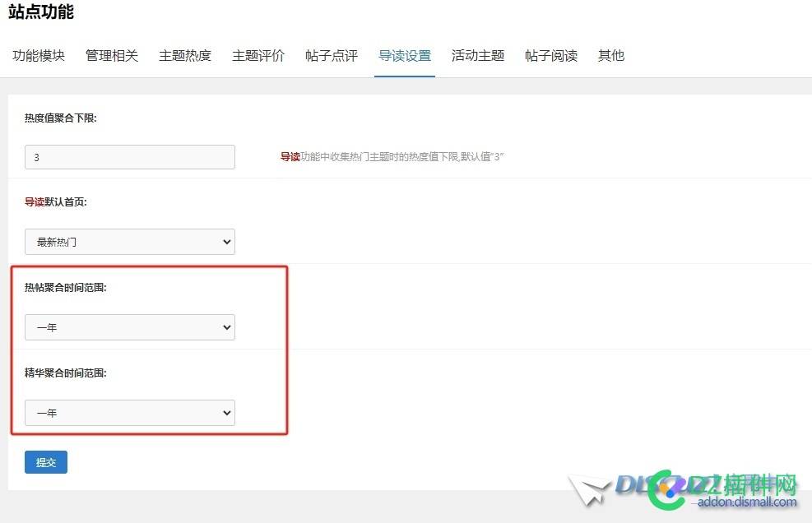Viewport: 812px width, 523px height.
Task: Switch to the 功能模块 tab
Action: [38, 55]
